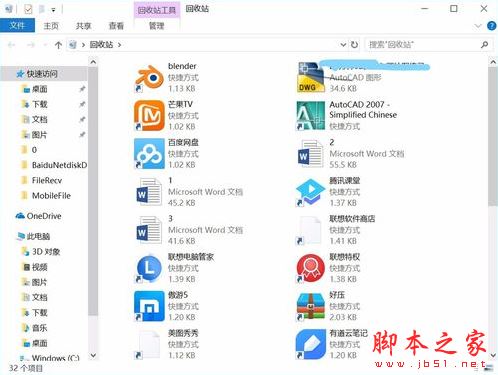Switch to the 查看 ribbon tab
Screen dimensions: 498x375
coord(116,26)
